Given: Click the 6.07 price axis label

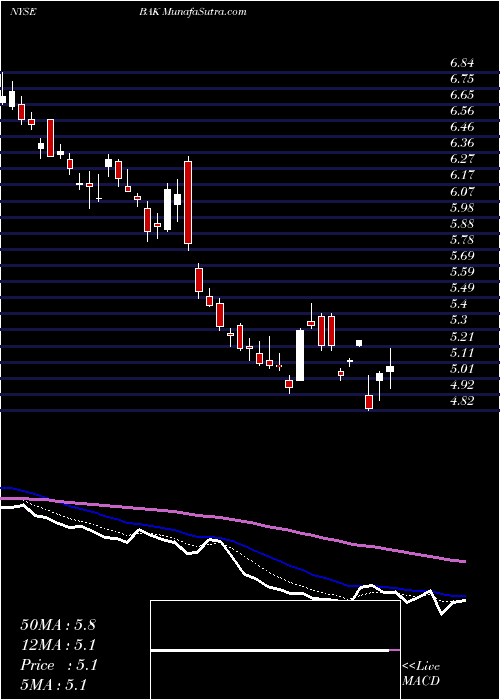Looking at the screenshot, I should point(462,192).
